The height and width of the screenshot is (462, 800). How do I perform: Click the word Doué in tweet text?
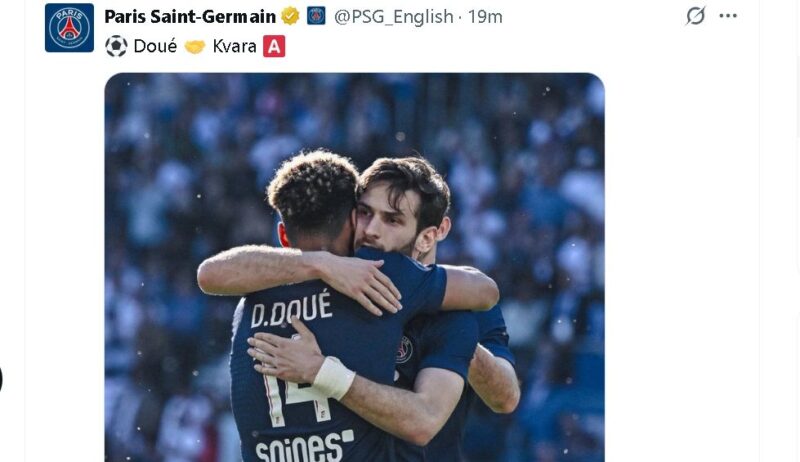[155, 46]
